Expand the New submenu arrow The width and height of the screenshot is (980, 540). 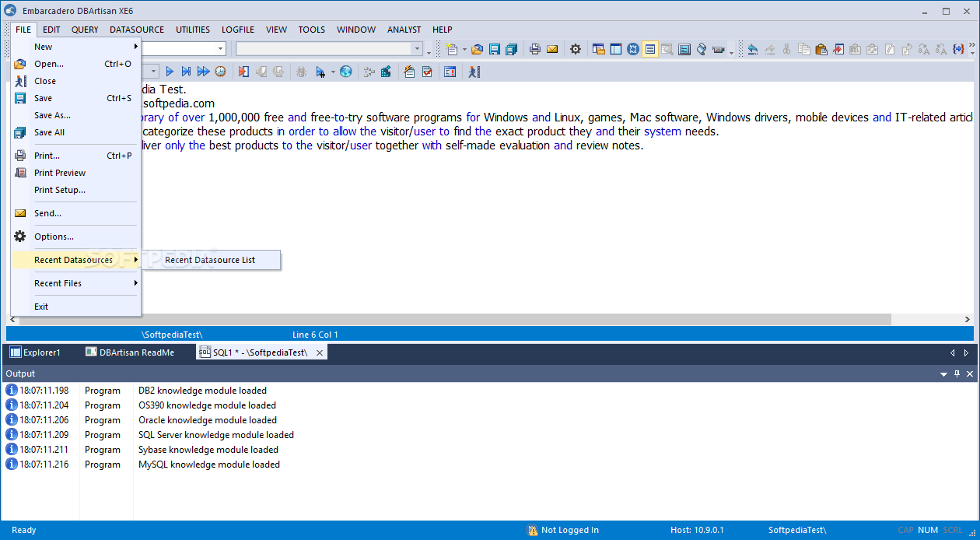[136, 47]
